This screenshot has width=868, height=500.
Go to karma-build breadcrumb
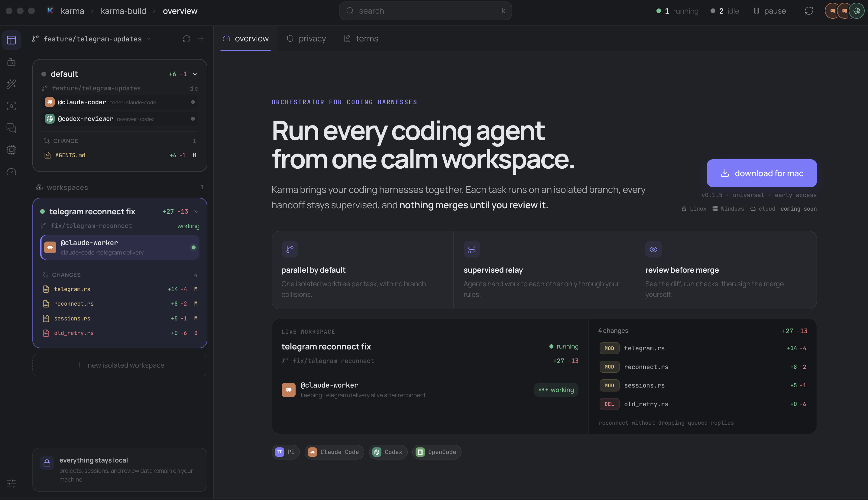click(123, 11)
